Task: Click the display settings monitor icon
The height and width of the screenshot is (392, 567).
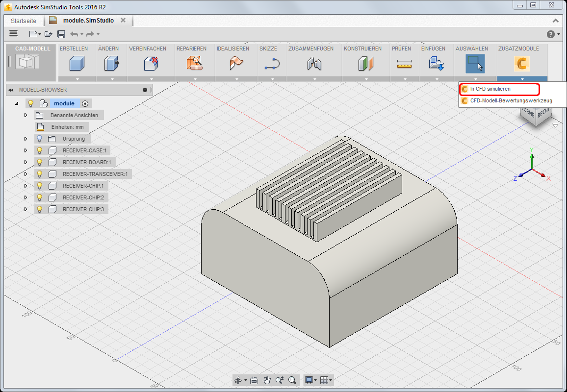Action: point(309,380)
